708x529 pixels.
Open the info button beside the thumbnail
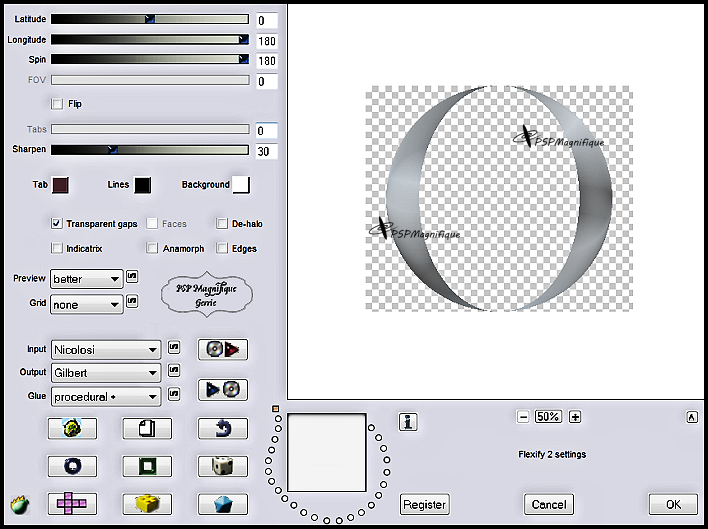tap(408, 422)
